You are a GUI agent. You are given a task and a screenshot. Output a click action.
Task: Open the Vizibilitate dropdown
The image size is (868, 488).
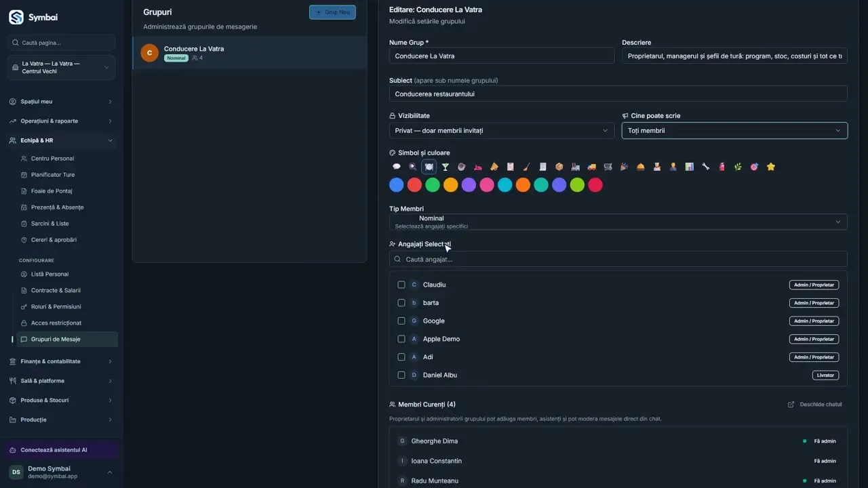point(502,130)
